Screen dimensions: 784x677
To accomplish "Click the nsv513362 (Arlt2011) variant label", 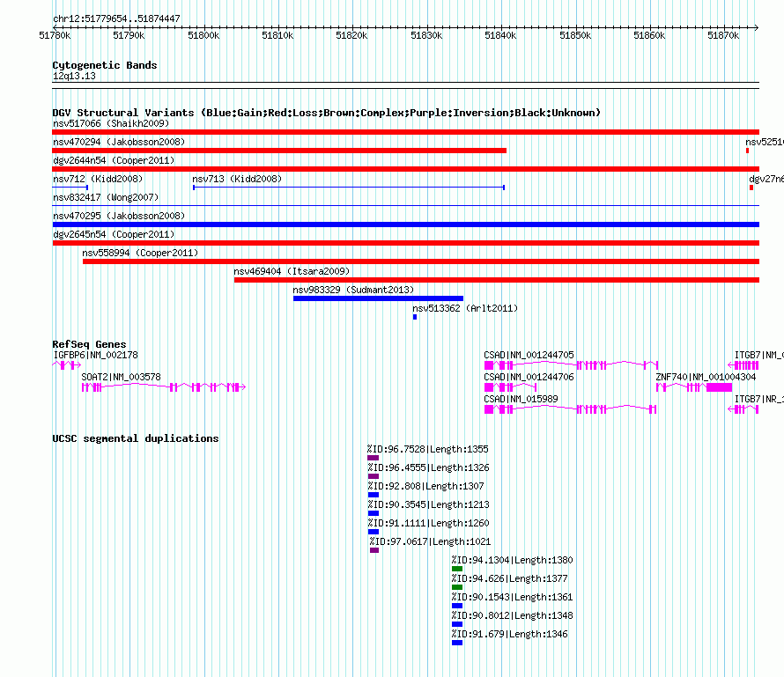I will pyautogui.click(x=465, y=308).
